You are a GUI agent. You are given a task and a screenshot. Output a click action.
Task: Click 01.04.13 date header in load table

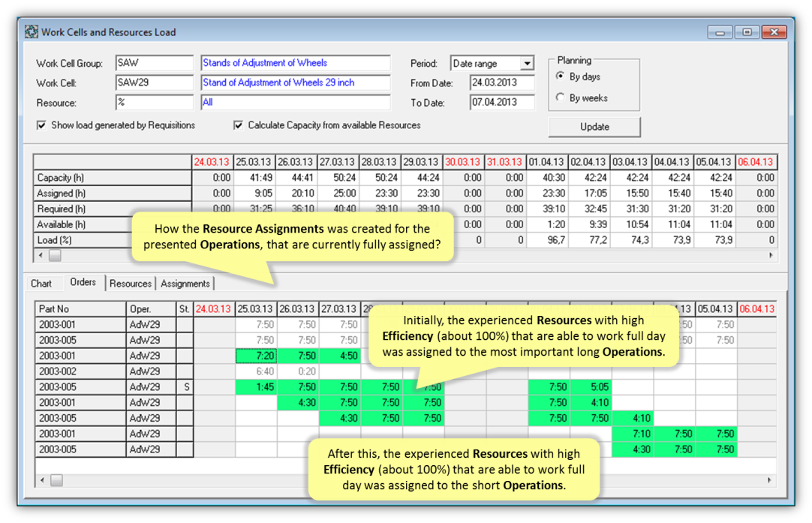547,162
